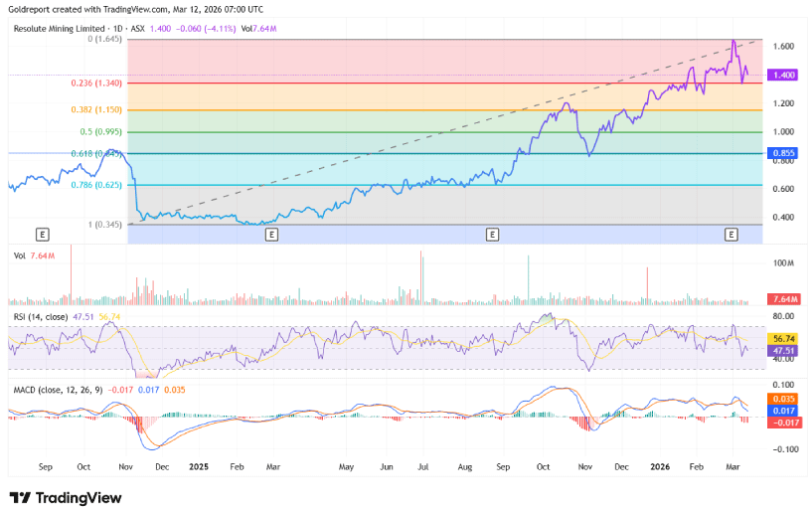Open the latest earnings E marker near March 2026
The image size is (812, 511).
pyautogui.click(x=731, y=235)
